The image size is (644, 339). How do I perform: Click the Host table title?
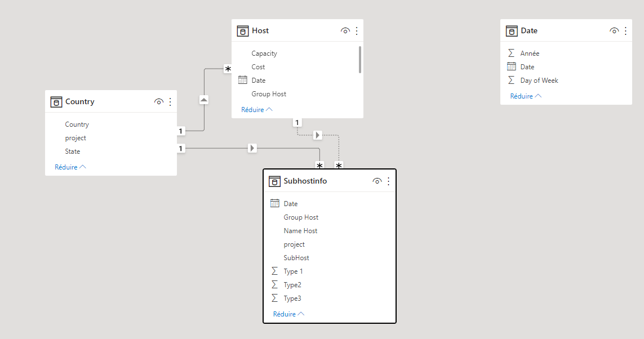coord(260,31)
